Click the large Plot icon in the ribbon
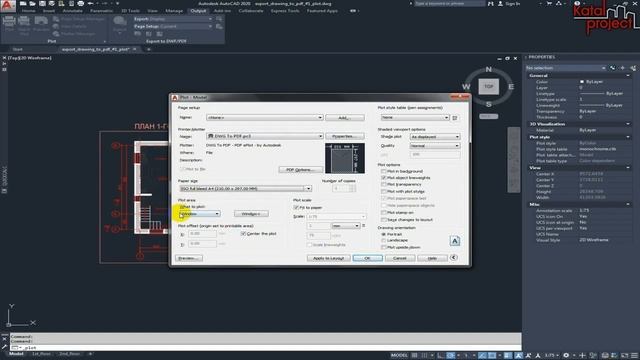The width and height of the screenshot is (640, 360). click(x=9, y=23)
